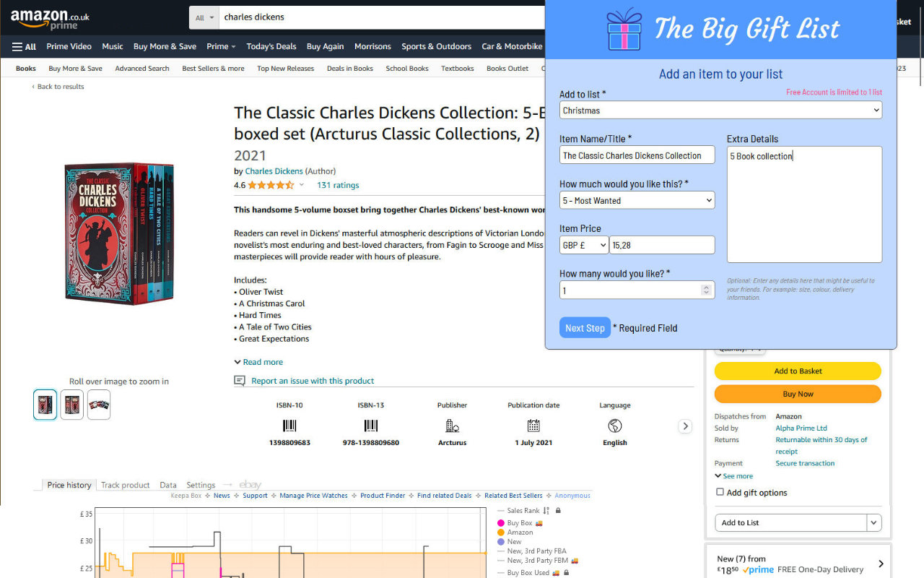Check the Add gift options checkbox
The width and height of the screenshot is (924, 578).
point(720,492)
